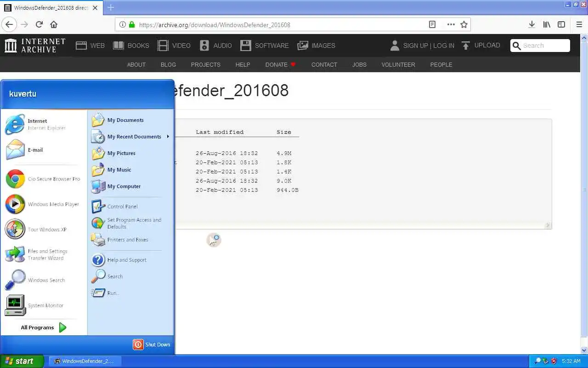Open the CONTACT link

[324, 64]
